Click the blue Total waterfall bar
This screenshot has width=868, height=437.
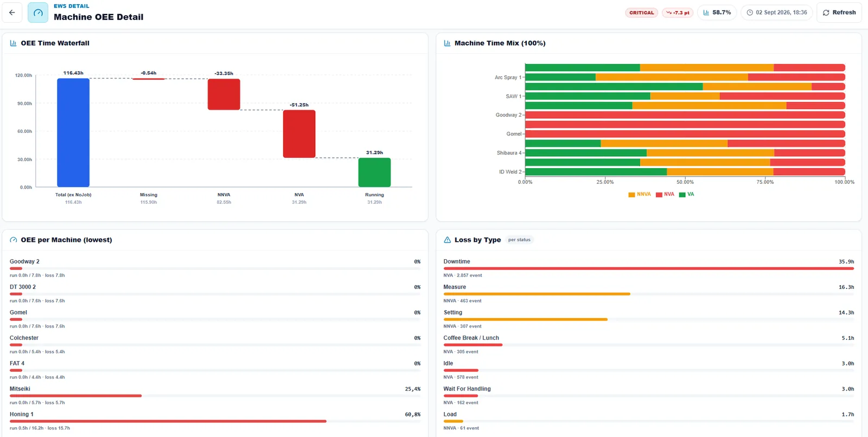(73, 133)
